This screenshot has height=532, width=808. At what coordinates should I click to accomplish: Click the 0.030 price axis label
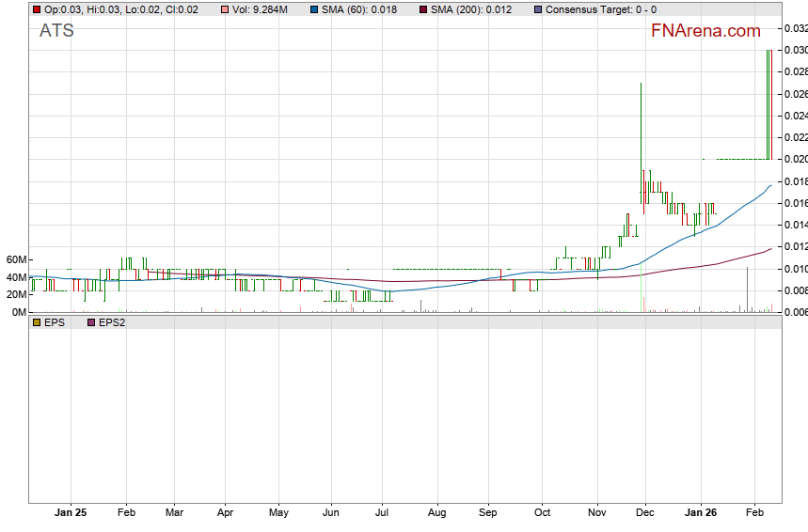coord(796,50)
